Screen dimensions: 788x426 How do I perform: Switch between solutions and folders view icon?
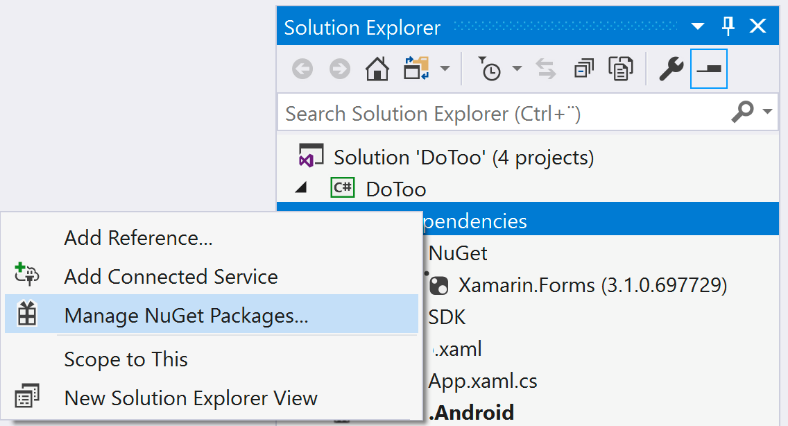click(417, 68)
